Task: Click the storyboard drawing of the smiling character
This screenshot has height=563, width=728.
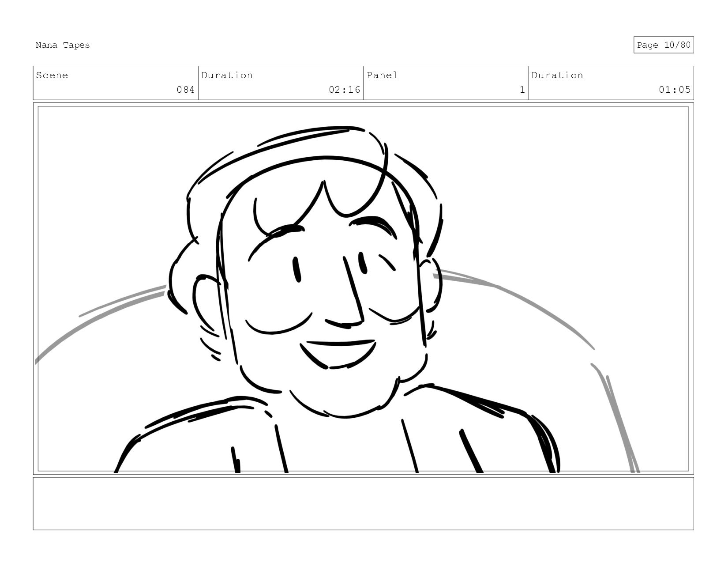Action: pos(363,289)
